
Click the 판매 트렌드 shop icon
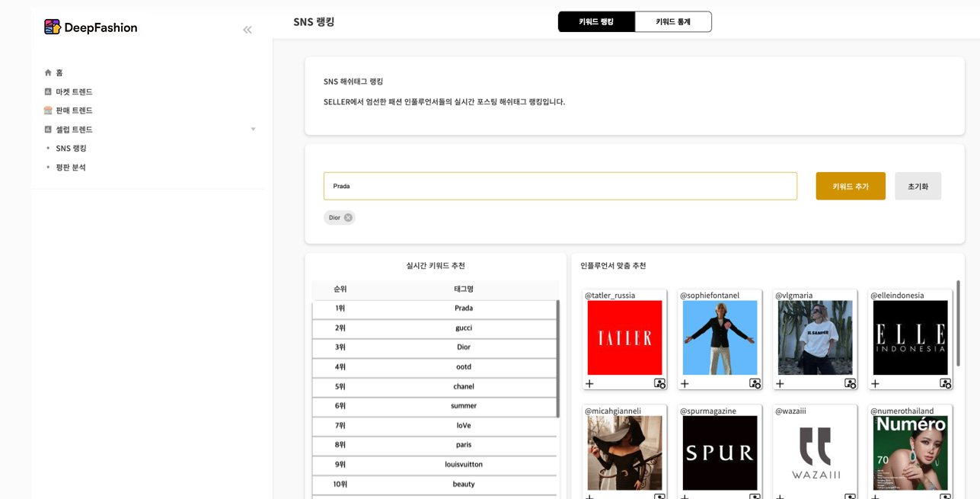pos(48,110)
